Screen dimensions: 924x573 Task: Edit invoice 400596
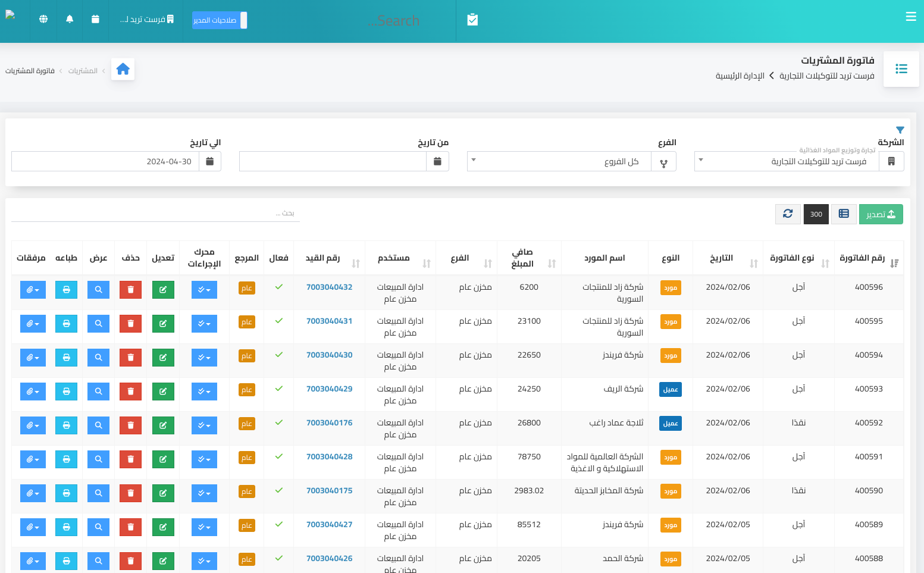coord(163,290)
